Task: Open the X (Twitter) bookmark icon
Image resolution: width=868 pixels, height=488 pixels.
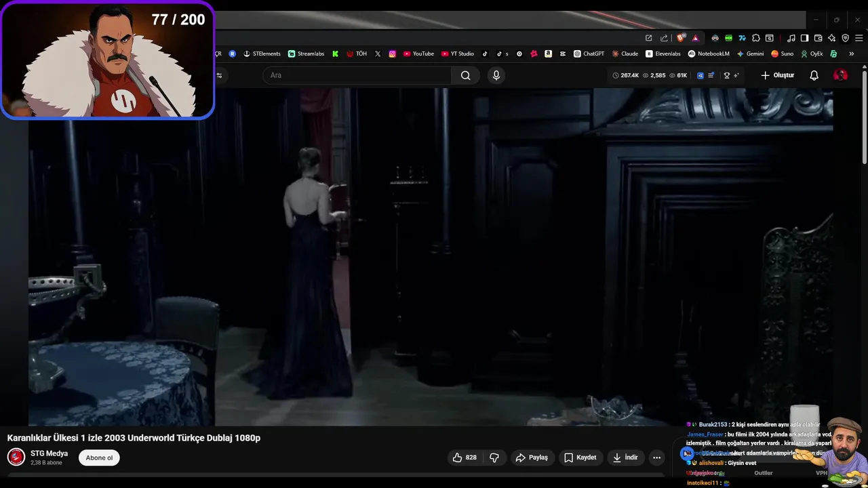Action: (x=378, y=54)
